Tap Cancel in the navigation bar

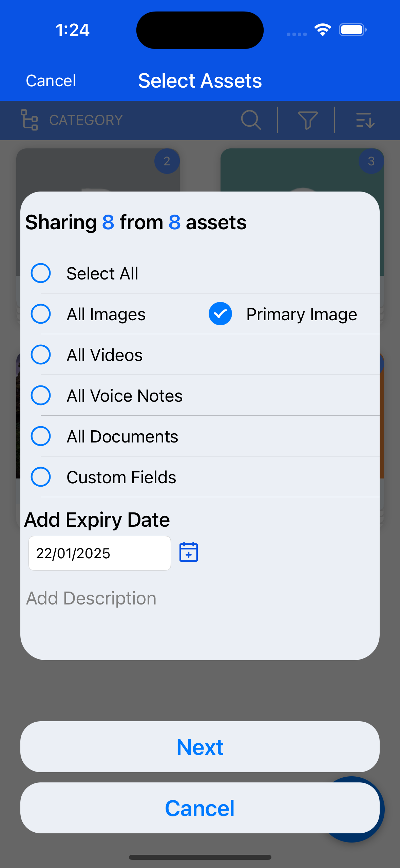[51, 81]
